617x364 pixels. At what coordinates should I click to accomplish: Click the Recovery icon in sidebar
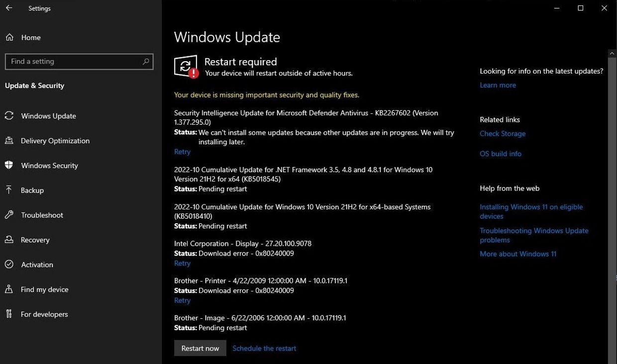9,240
